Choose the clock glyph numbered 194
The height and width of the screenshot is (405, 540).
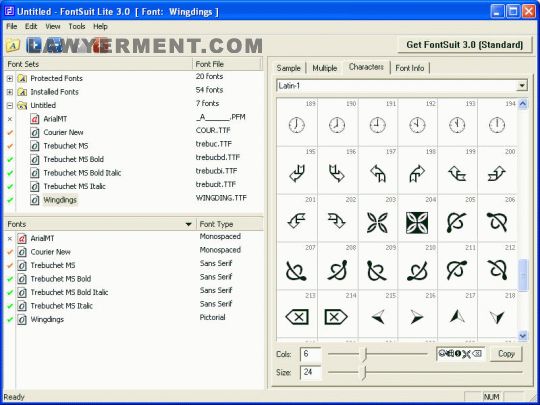[x=497, y=125]
